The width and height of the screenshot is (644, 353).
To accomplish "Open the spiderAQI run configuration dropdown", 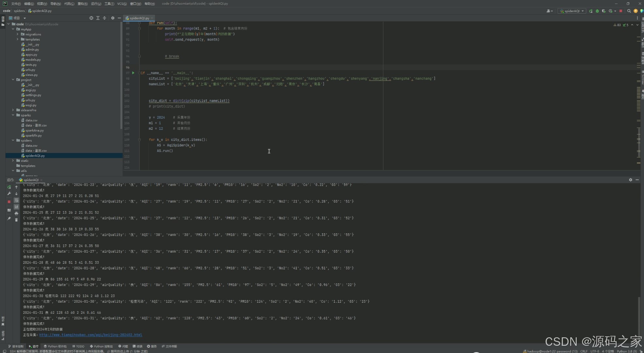I will tap(572, 11).
